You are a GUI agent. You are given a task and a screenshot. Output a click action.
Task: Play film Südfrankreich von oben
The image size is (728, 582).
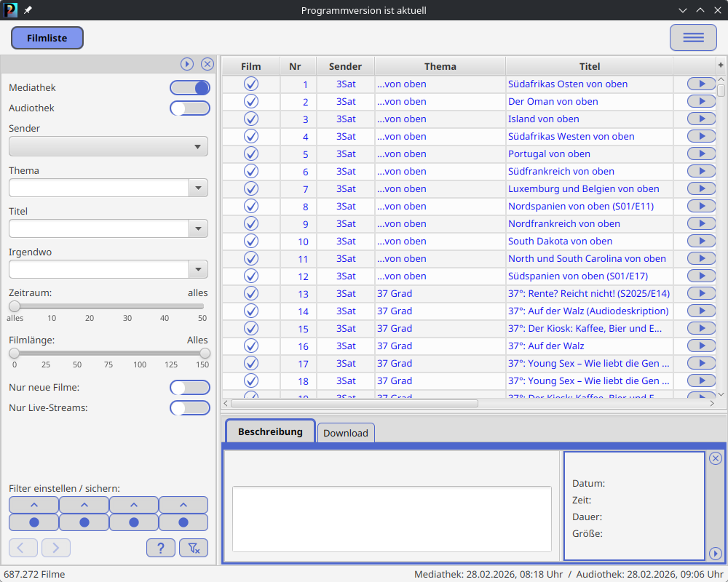[701, 171]
